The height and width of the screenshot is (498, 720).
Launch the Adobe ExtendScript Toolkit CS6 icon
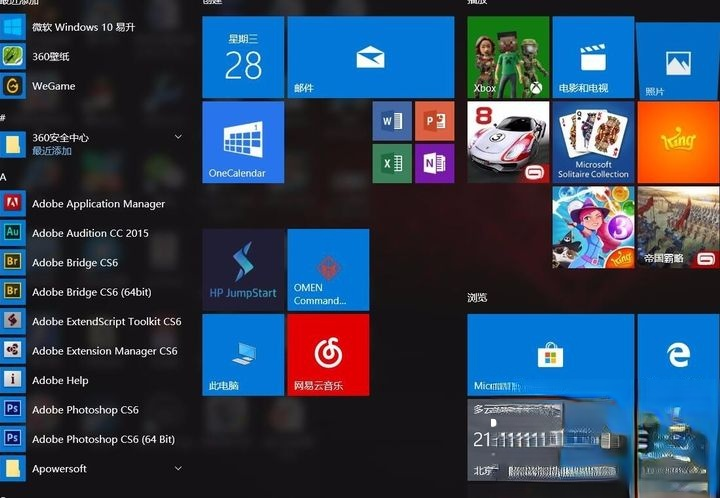point(12,321)
